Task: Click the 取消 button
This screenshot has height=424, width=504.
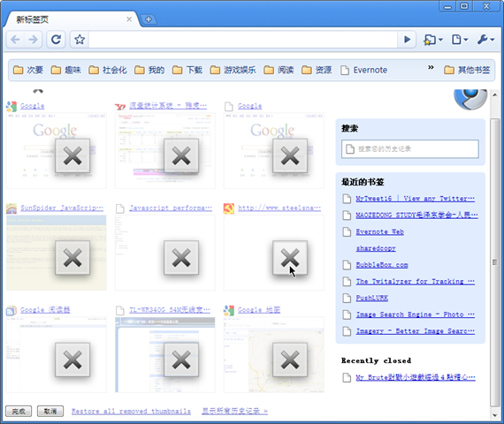Action: click(x=50, y=411)
